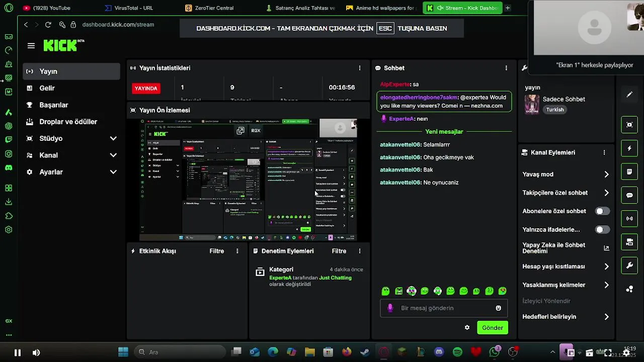Click the document icon in right toolbar
This screenshot has height=362, width=644.
629,172
